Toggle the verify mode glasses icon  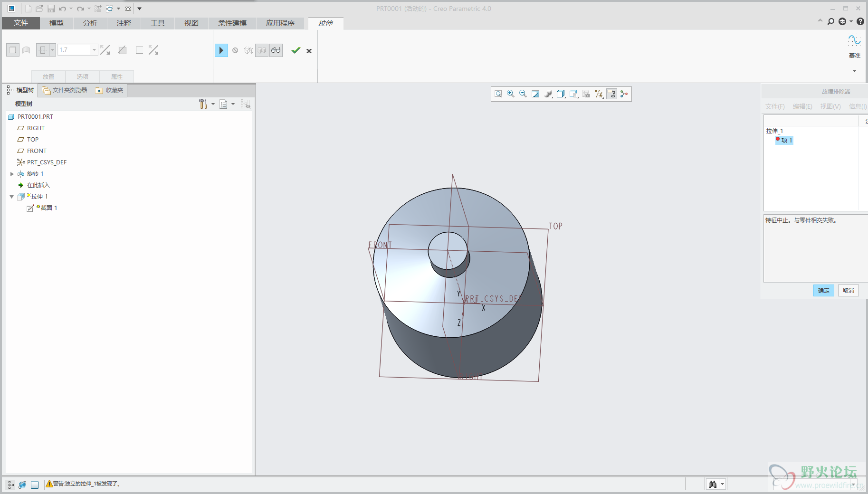[x=276, y=50]
